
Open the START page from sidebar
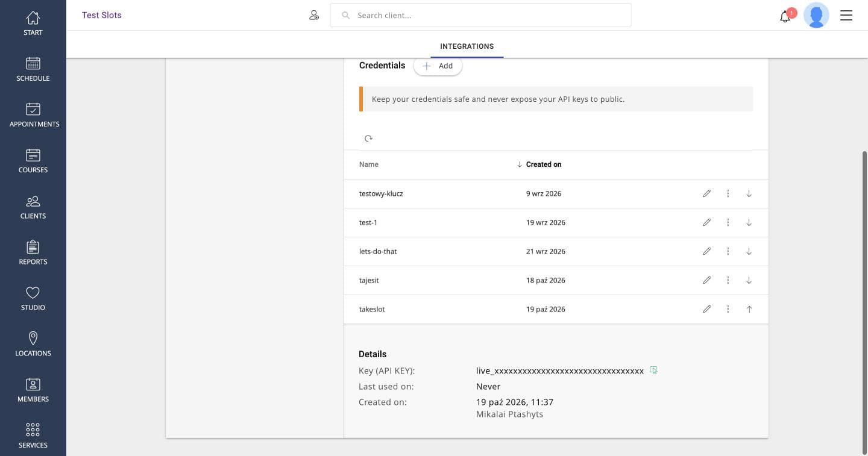33,23
